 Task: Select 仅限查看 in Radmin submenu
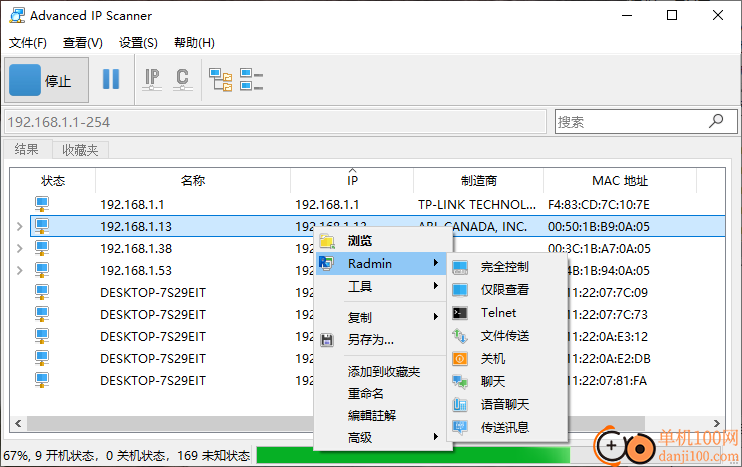coord(507,290)
